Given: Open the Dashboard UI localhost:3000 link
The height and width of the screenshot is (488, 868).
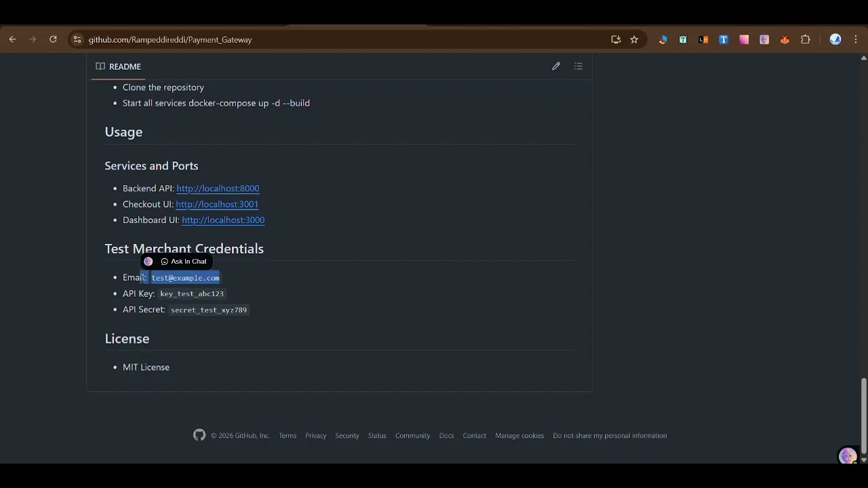Looking at the screenshot, I should [223, 220].
